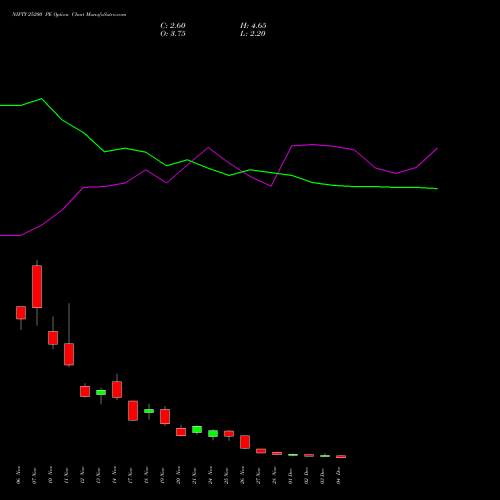500x500 pixels.
Task: Click the 11 Nov date axis label
Action: click(66, 475)
